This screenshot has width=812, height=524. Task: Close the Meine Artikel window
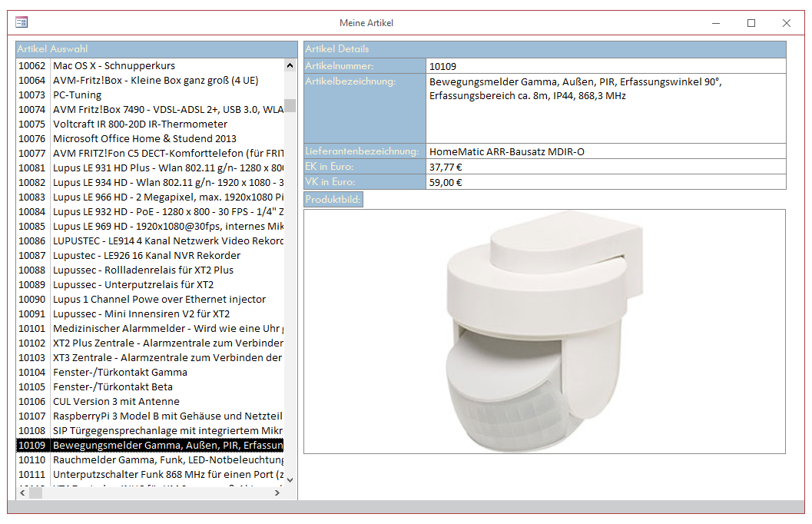point(787,23)
